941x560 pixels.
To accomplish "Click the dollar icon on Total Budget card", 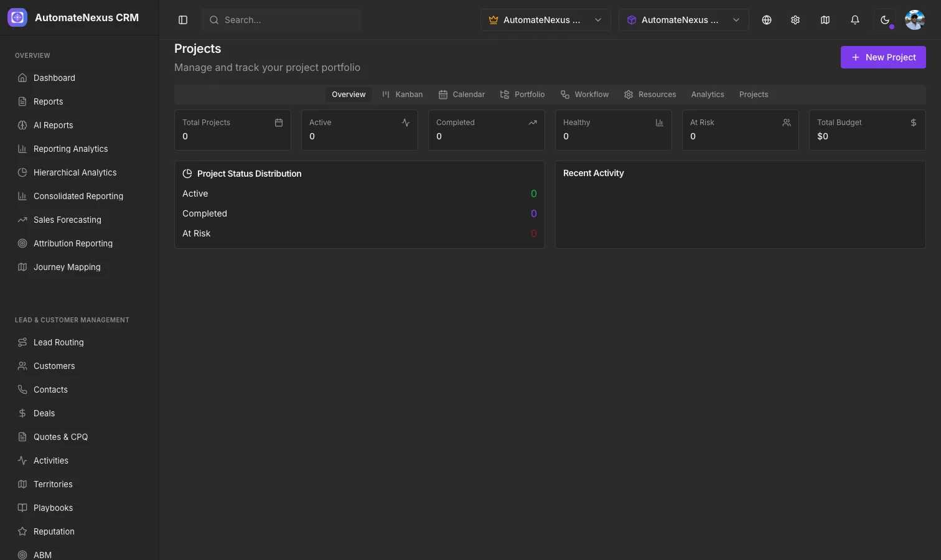I will click(x=914, y=123).
